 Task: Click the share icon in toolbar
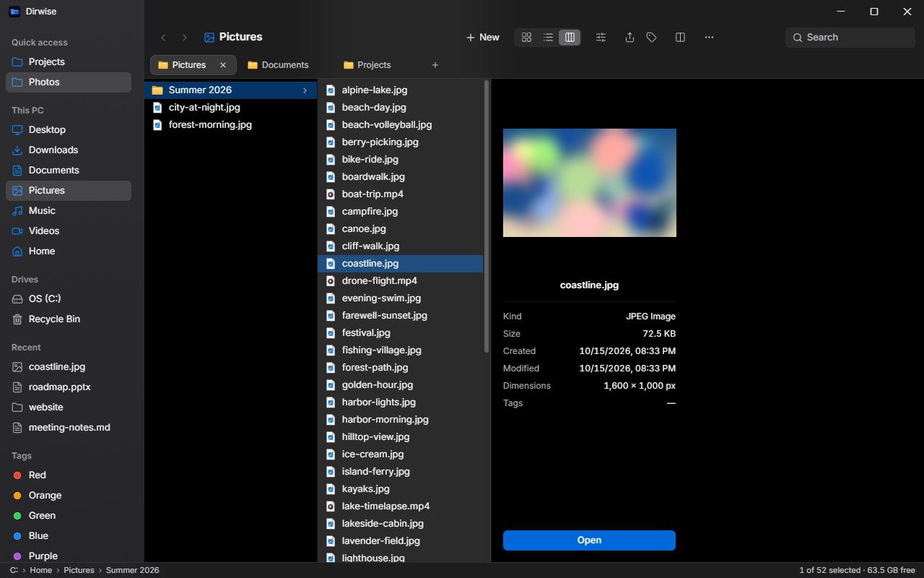[x=629, y=38]
